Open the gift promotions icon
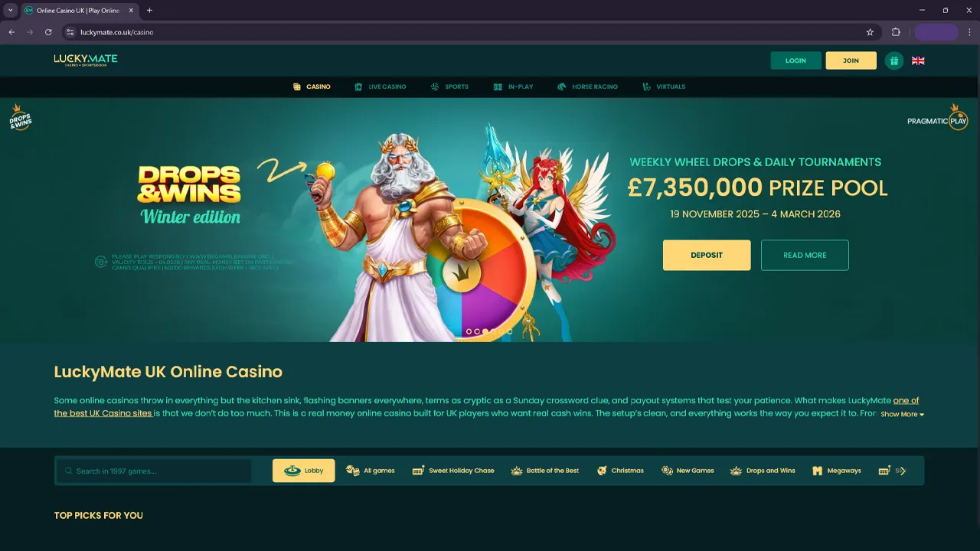980x551 pixels. tap(894, 60)
